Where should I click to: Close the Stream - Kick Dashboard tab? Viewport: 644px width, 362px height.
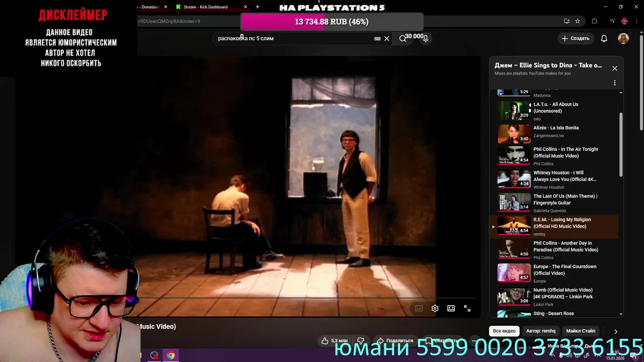pyautogui.click(x=246, y=7)
